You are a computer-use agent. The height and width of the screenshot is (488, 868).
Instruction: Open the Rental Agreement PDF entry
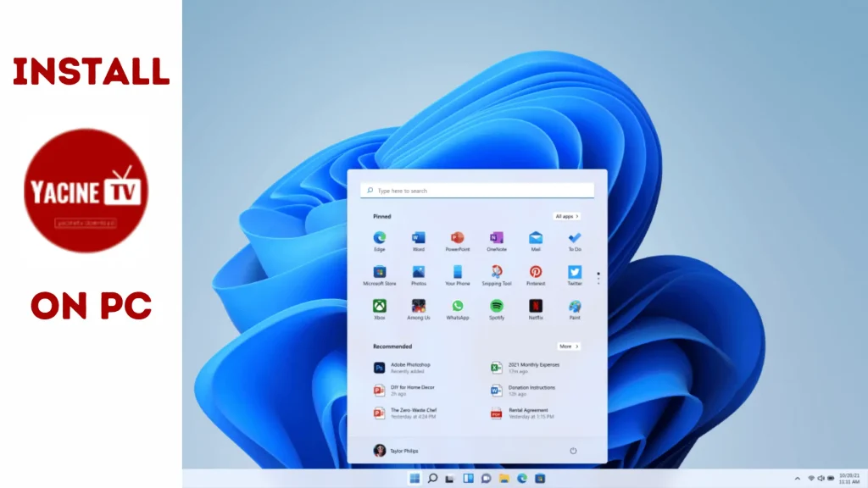click(x=529, y=413)
